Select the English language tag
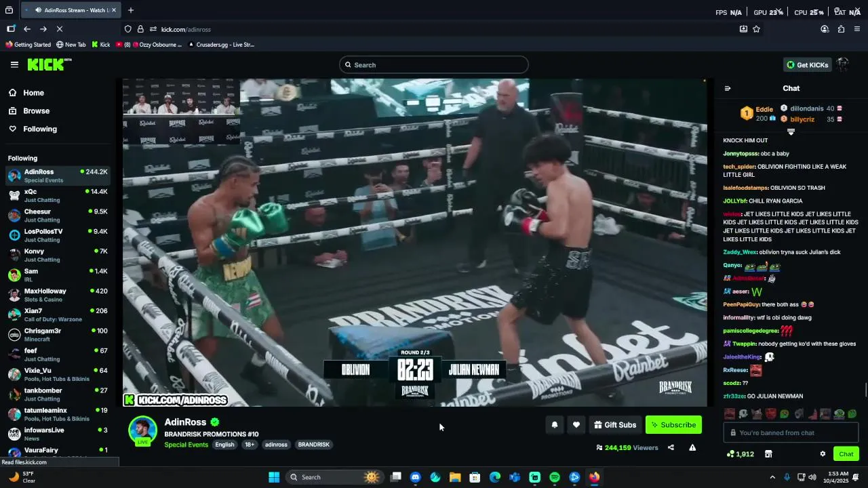The height and width of the screenshot is (488, 868). [224, 445]
